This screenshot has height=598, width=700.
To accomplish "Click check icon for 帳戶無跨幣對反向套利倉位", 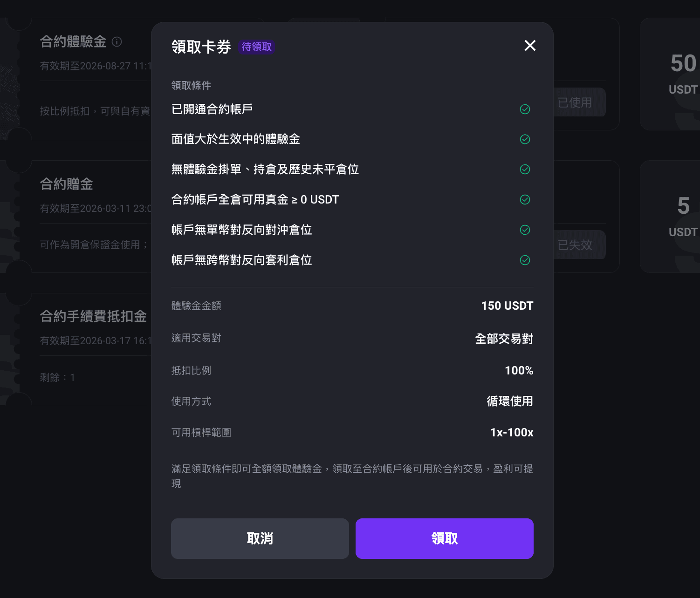I will 525,260.
